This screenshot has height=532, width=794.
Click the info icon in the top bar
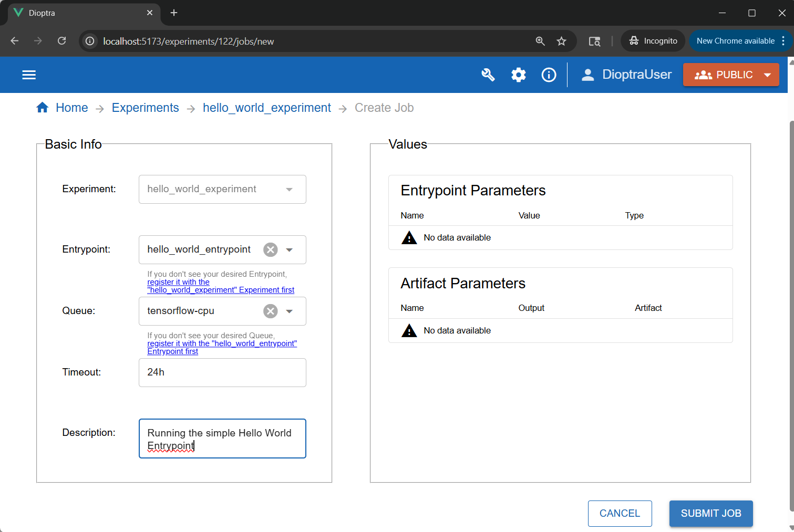[549, 75]
